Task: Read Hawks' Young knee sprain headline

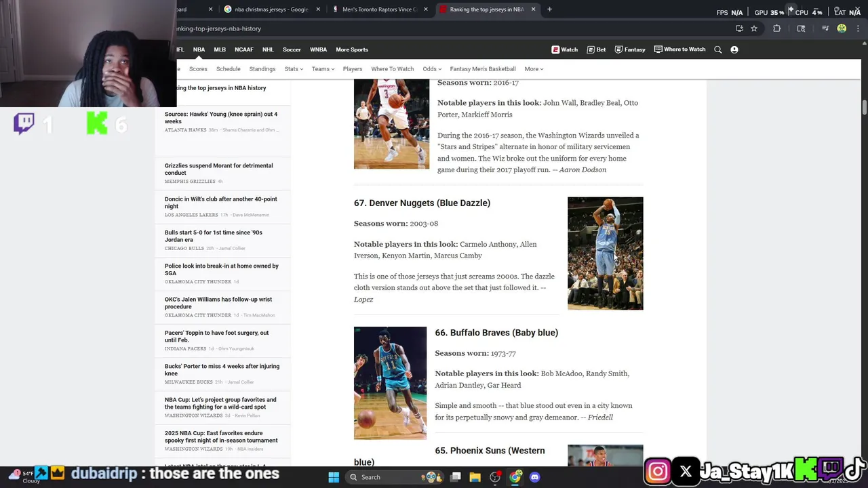Action: click(x=221, y=118)
